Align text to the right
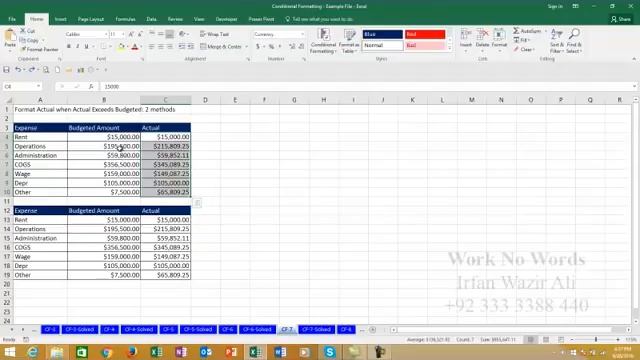640x360 pixels. (x=169, y=47)
